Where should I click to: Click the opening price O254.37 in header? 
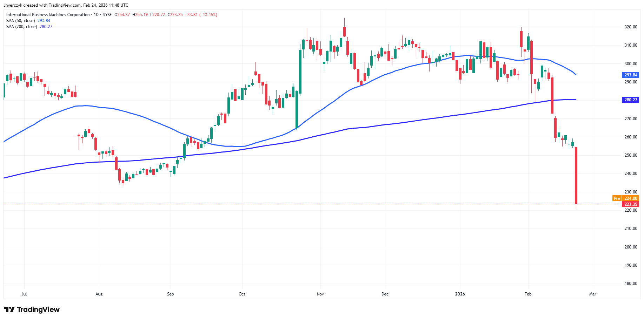[122, 15]
